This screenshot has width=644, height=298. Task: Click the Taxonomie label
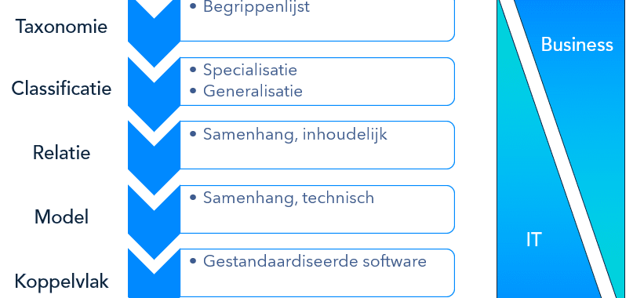point(61,26)
